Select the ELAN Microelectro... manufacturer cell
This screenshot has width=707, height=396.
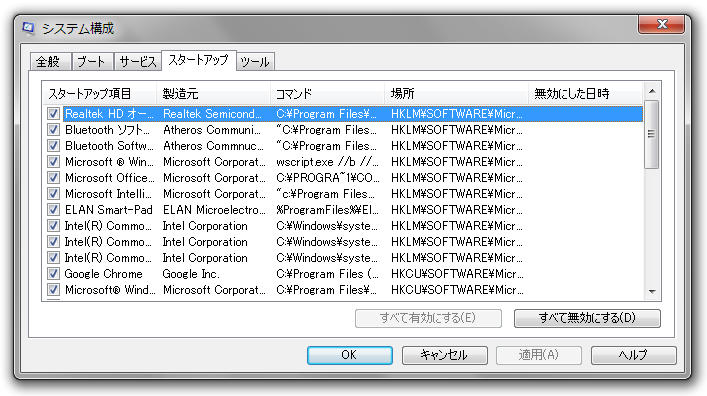[214, 210]
